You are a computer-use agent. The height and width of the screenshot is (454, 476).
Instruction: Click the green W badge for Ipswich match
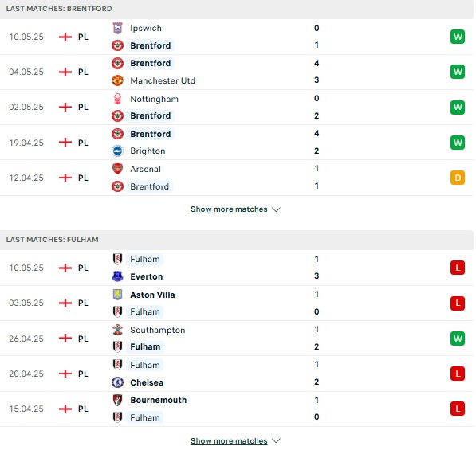coord(458,37)
